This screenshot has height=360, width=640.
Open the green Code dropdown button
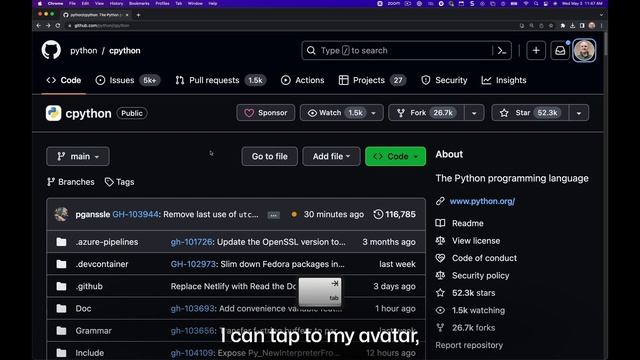[x=396, y=156]
